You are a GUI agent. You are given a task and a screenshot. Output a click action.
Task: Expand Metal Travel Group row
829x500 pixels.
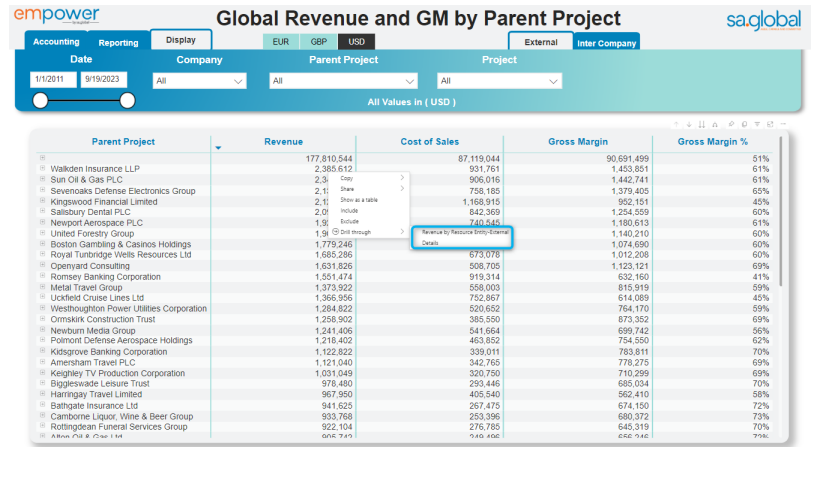pos(42,287)
